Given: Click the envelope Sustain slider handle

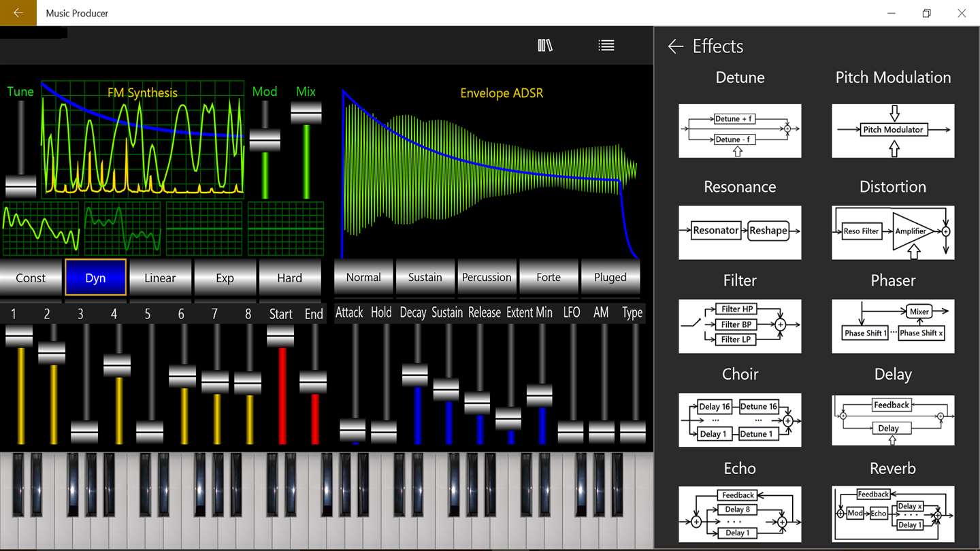Looking at the screenshot, I should [x=446, y=389].
